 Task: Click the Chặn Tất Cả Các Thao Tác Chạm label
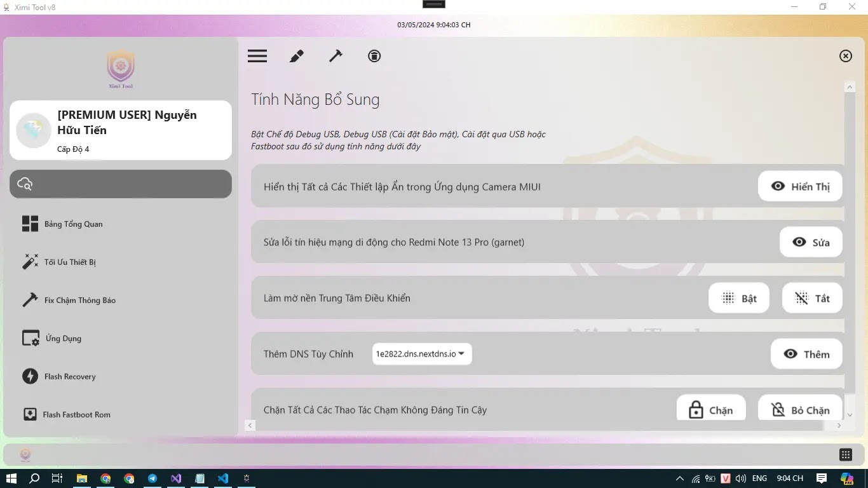pyautogui.click(x=375, y=410)
